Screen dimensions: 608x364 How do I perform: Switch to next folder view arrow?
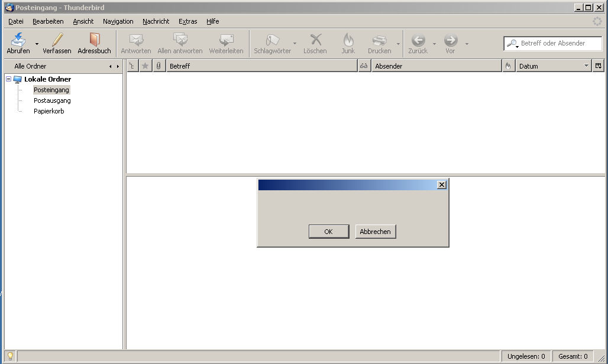tap(118, 67)
